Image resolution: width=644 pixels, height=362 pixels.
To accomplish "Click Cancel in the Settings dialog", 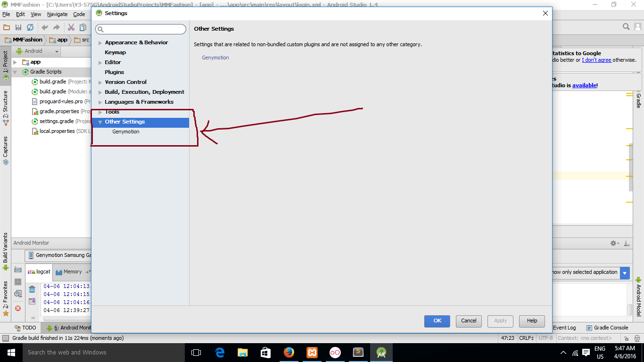I will coord(469,321).
